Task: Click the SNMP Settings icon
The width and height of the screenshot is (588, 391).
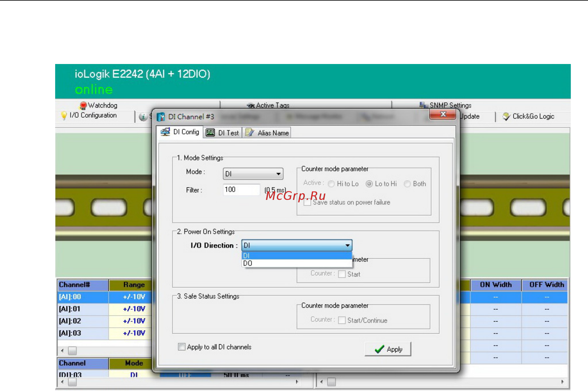Action: tap(424, 105)
